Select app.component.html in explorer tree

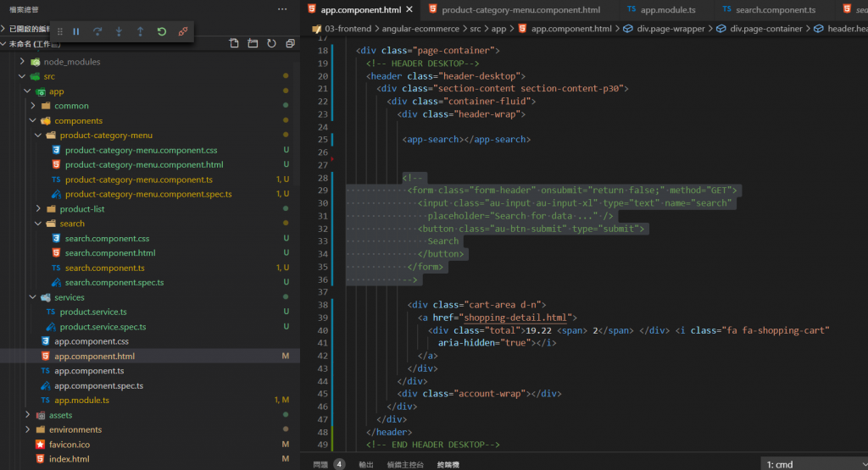(94, 356)
